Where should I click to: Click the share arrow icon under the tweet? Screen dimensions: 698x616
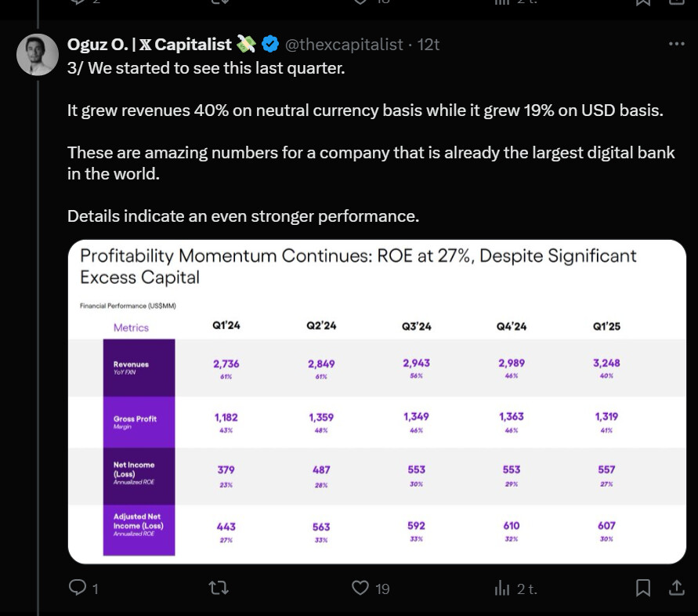pyautogui.click(x=676, y=588)
